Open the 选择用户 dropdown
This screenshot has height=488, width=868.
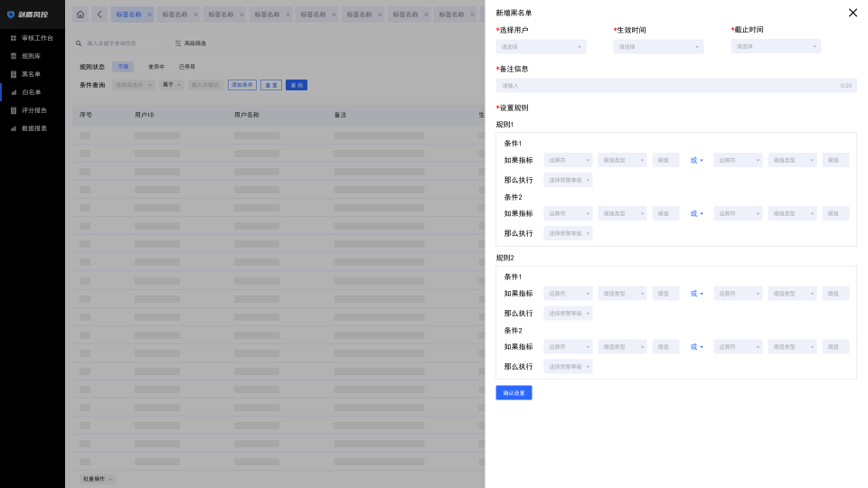[541, 47]
